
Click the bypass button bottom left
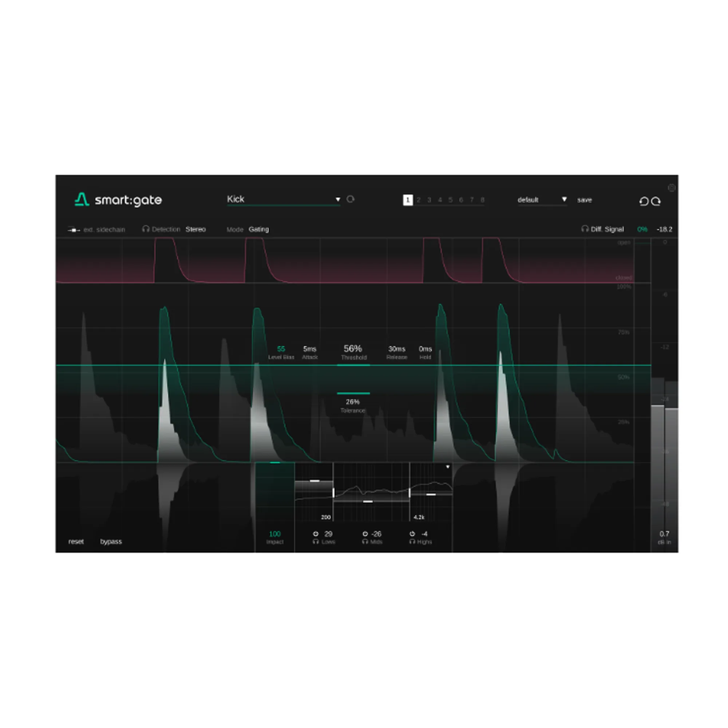coord(111,542)
